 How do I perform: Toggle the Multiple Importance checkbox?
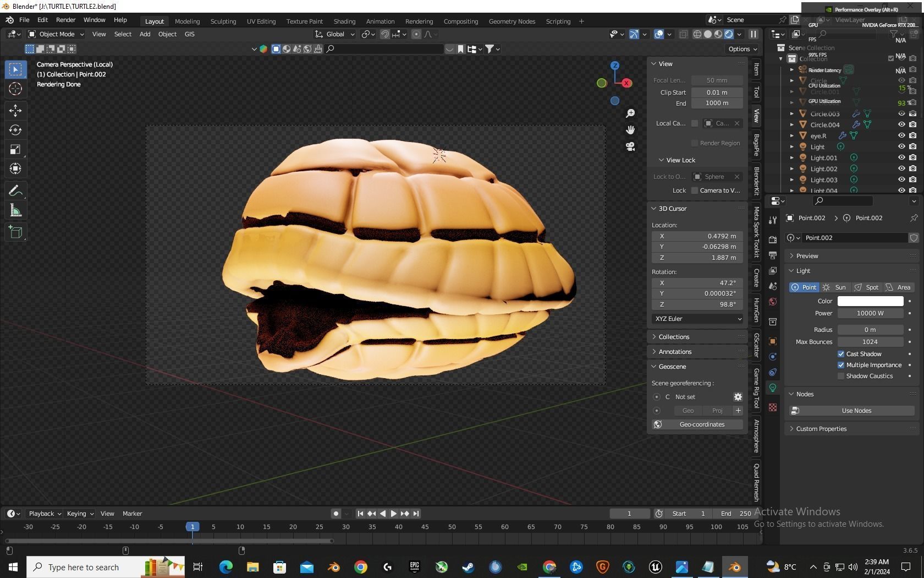[841, 365]
